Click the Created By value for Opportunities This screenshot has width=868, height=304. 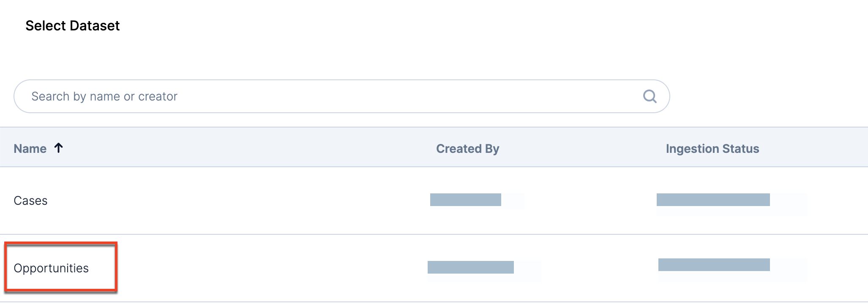coord(470,267)
